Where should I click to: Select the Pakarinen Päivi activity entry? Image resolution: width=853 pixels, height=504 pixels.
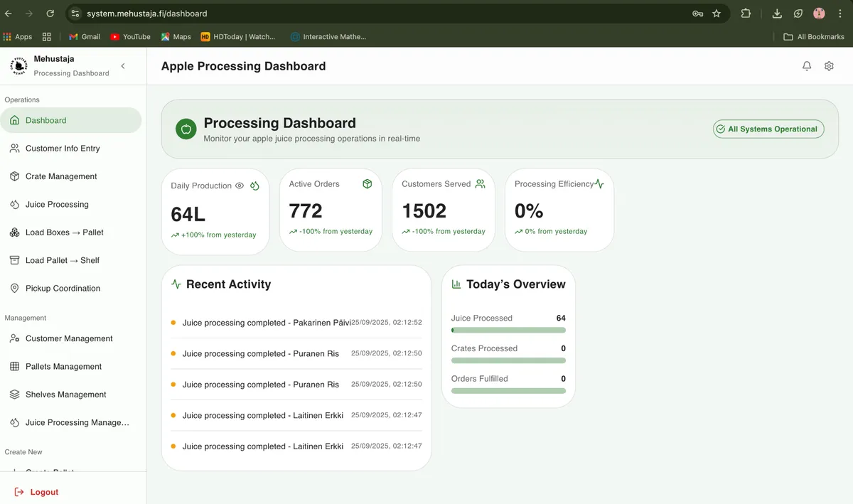(x=296, y=323)
